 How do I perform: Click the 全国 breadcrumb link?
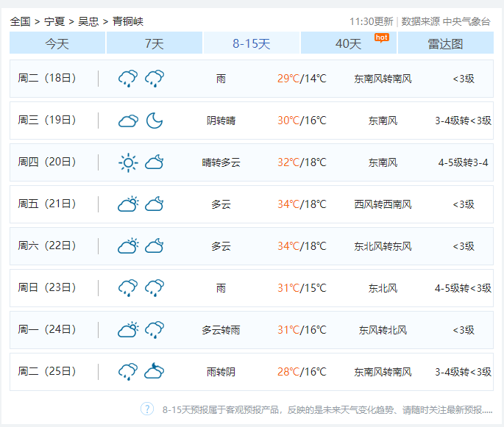pos(21,21)
